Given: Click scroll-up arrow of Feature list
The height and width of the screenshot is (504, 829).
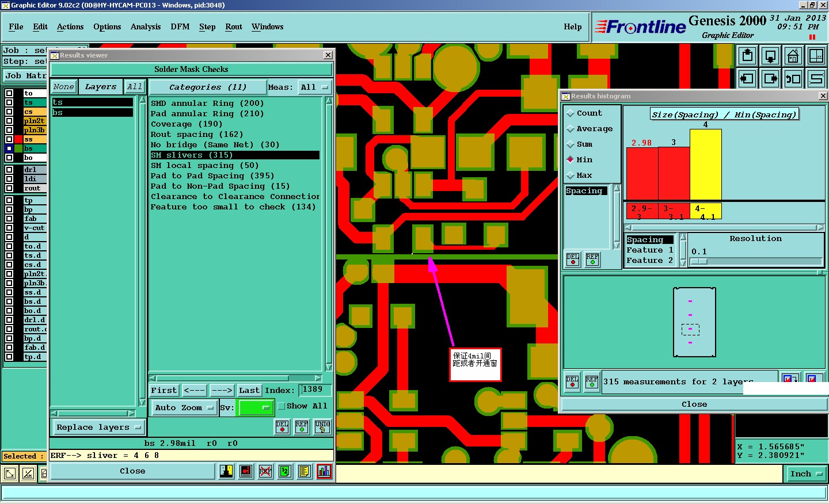Looking at the screenshot, I should (x=683, y=237).
